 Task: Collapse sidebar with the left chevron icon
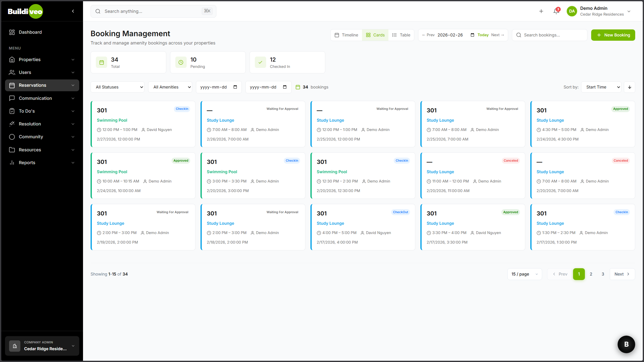pyautogui.click(x=73, y=11)
